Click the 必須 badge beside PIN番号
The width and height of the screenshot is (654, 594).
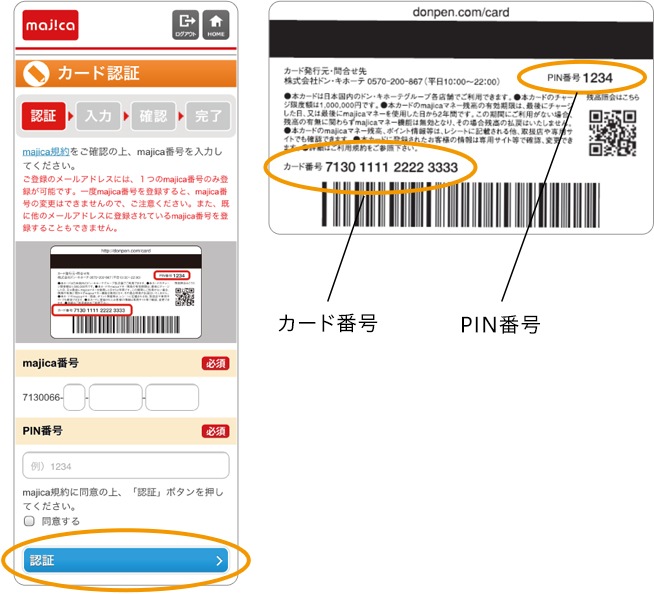coord(216,431)
